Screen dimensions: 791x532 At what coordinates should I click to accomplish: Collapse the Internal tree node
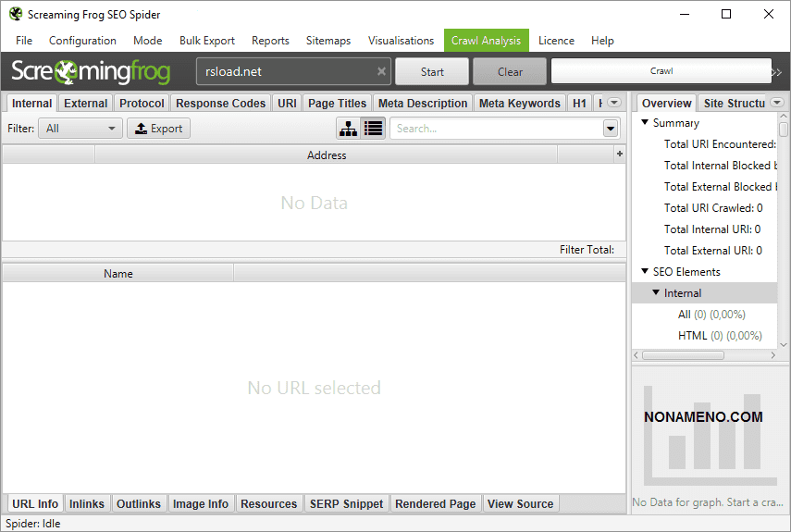[656, 293]
